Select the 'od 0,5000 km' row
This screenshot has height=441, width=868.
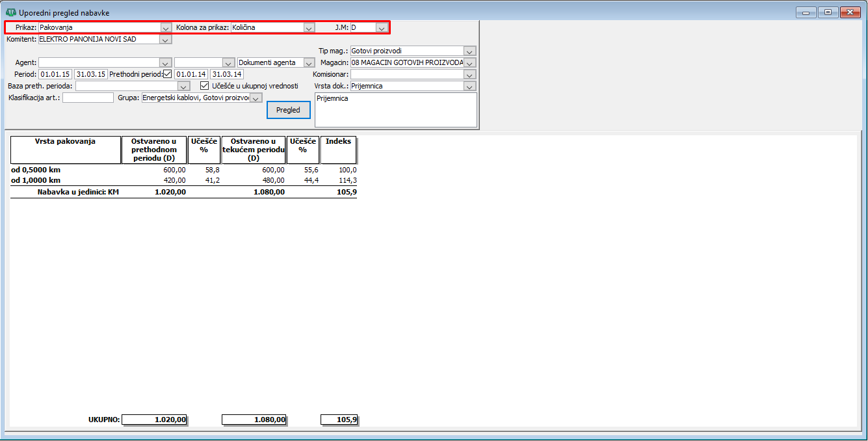tap(36, 170)
